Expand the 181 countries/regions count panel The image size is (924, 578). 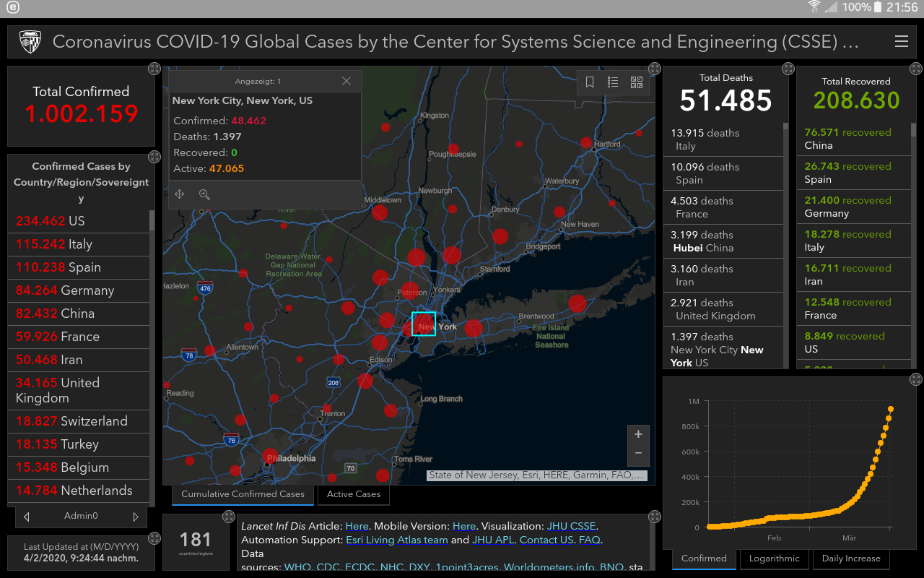(229, 517)
